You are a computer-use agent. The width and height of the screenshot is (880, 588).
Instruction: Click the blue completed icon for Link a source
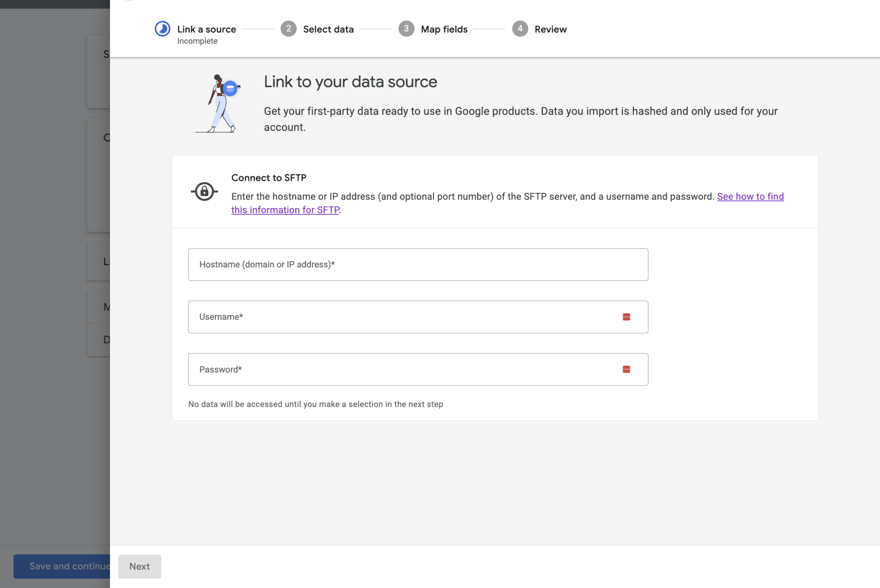[x=162, y=28]
